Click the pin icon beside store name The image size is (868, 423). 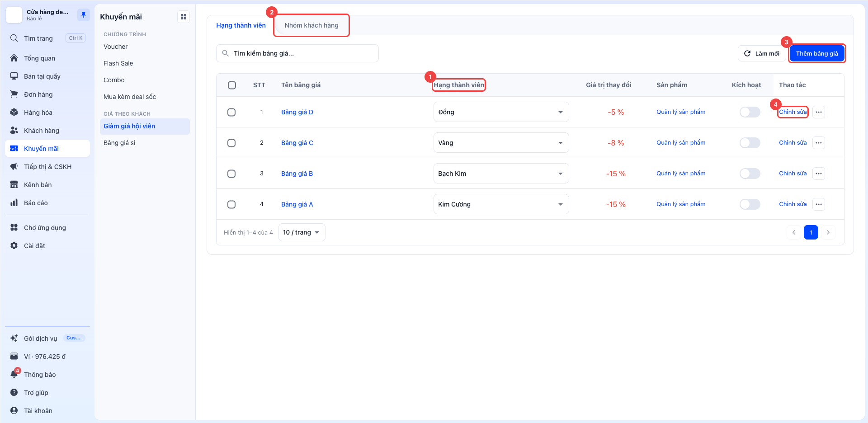click(84, 15)
